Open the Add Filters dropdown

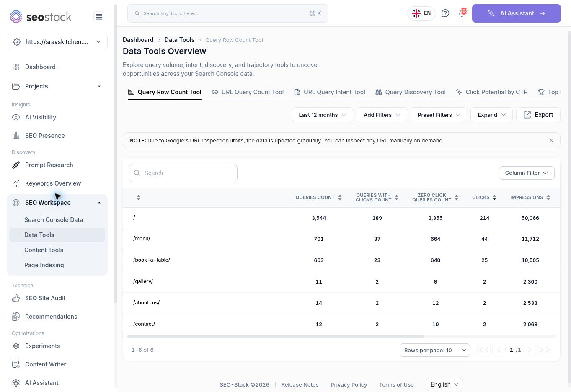[x=382, y=115]
